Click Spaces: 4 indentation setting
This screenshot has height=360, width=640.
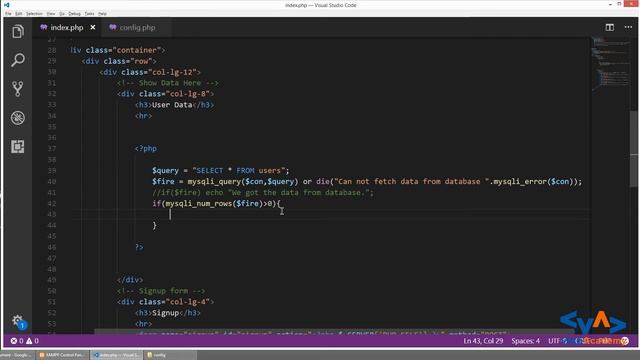click(525, 341)
